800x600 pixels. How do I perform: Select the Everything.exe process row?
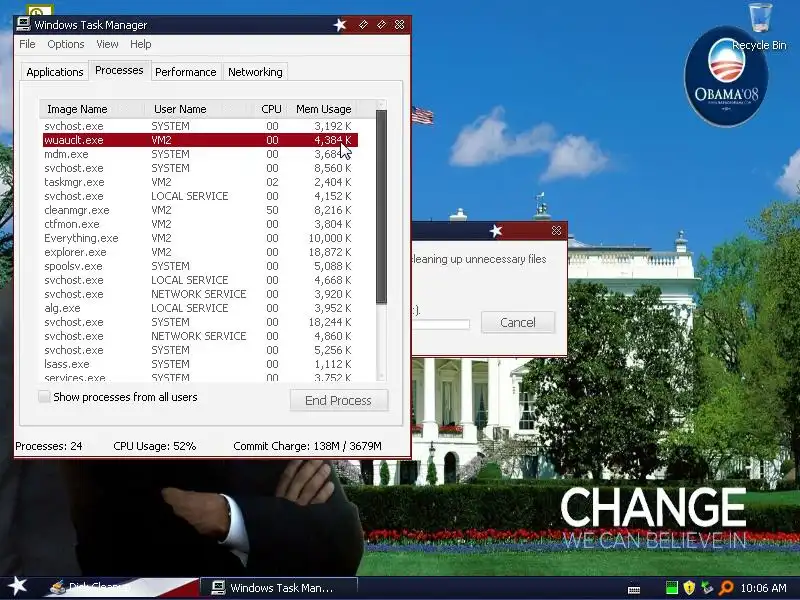[200, 238]
